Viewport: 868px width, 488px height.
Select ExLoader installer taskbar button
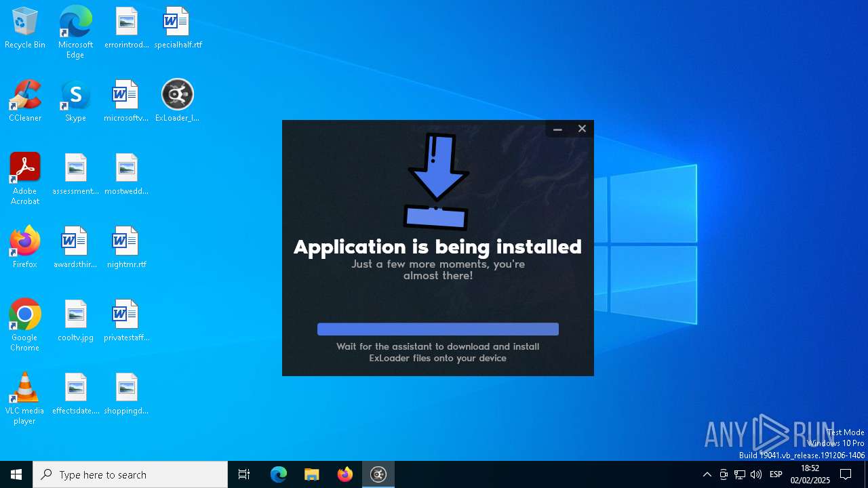click(378, 474)
